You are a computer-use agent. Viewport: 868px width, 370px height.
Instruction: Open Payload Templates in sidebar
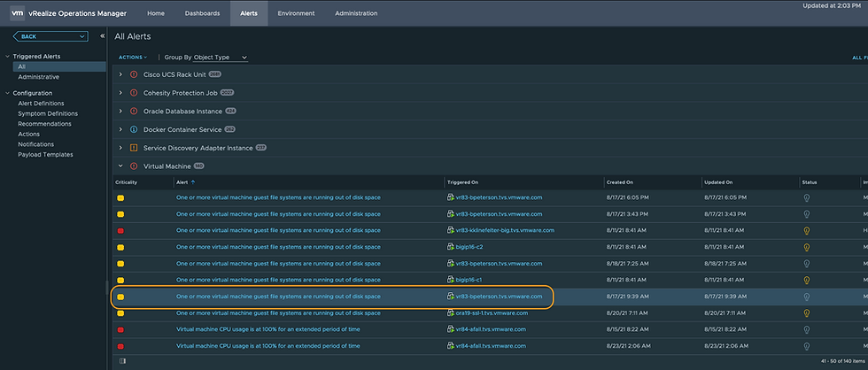pos(45,155)
